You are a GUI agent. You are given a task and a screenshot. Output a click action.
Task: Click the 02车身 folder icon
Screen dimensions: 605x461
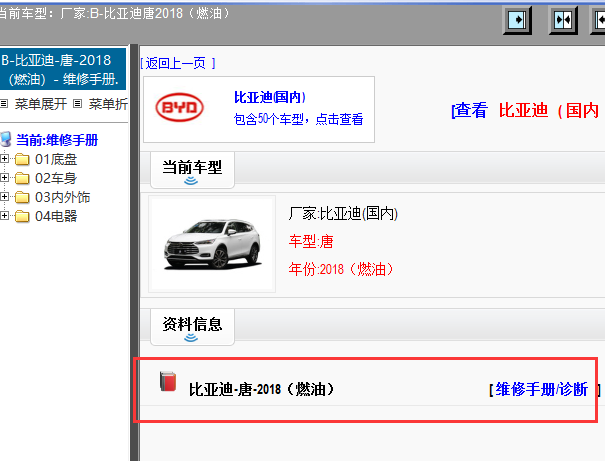[22, 178]
